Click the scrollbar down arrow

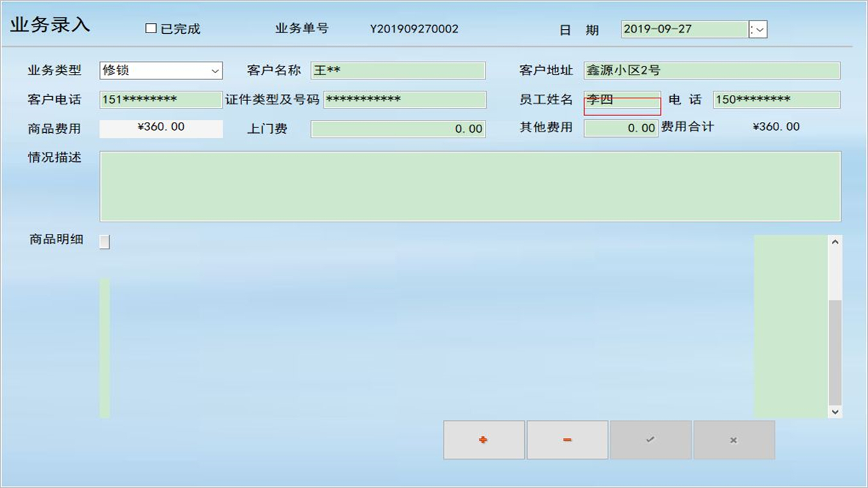click(x=835, y=411)
